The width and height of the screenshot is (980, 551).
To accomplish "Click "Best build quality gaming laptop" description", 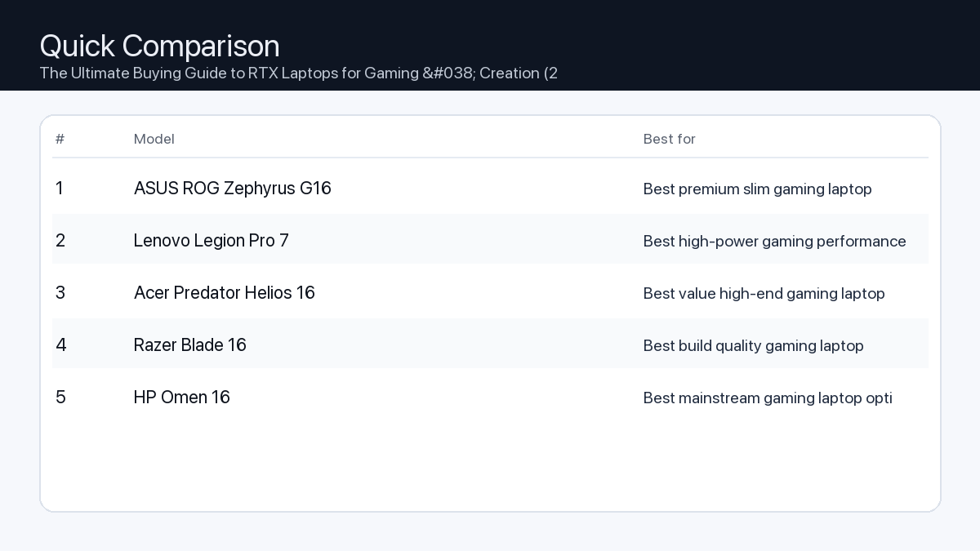I will coord(753,346).
